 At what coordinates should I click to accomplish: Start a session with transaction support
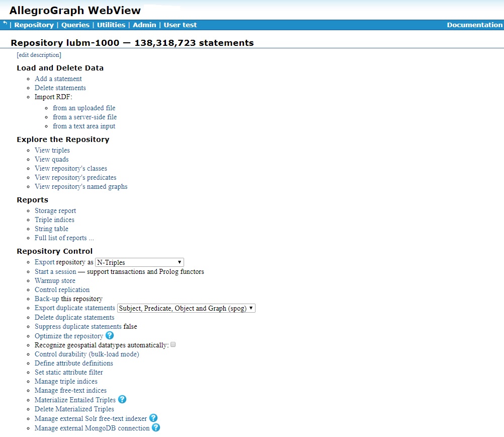click(x=55, y=271)
